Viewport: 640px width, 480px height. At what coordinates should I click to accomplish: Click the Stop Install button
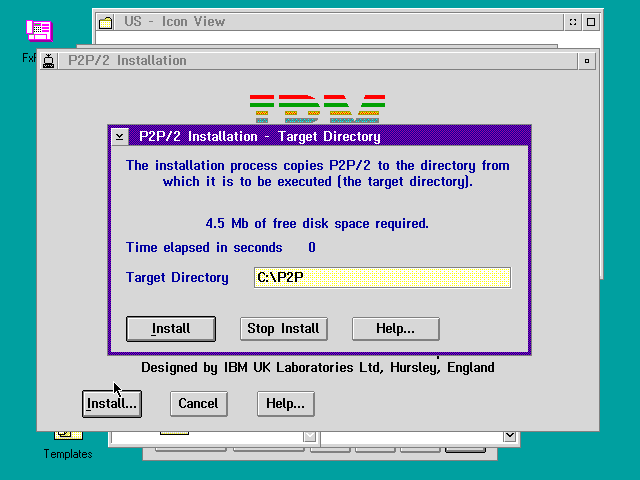click(x=284, y=329)
